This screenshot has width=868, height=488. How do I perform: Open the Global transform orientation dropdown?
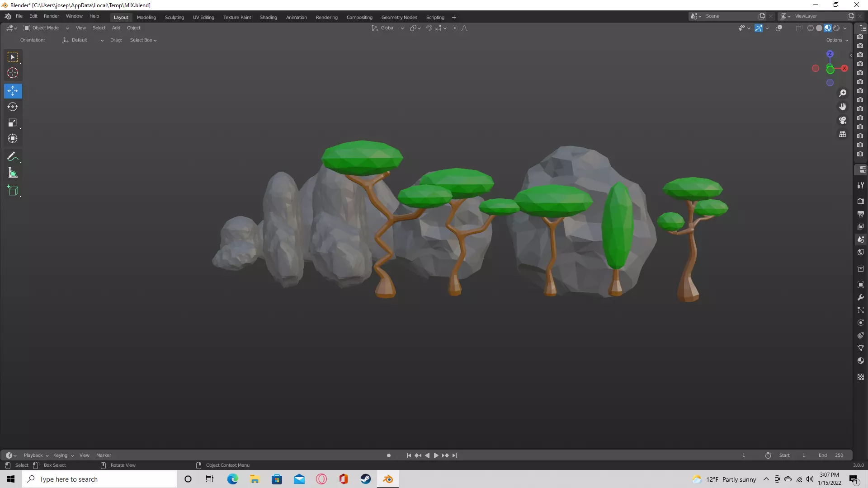pos(388,28)
